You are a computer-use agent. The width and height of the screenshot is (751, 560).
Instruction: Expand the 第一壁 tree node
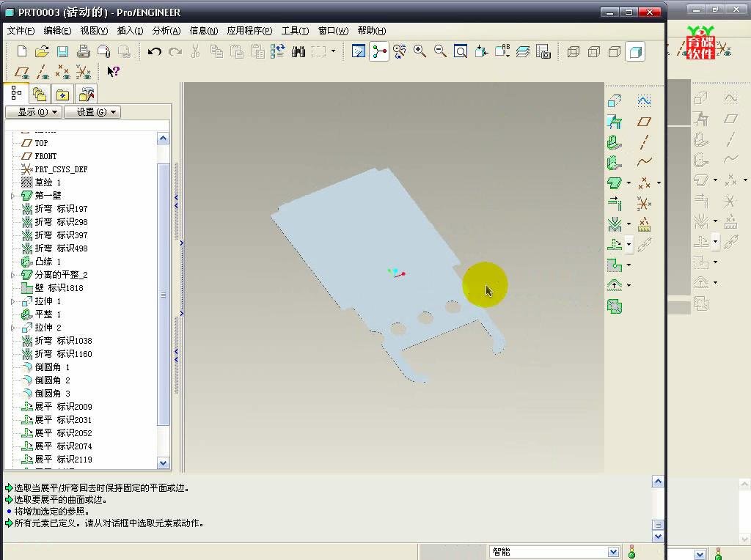pyautogui.click(x=13, y=196)
